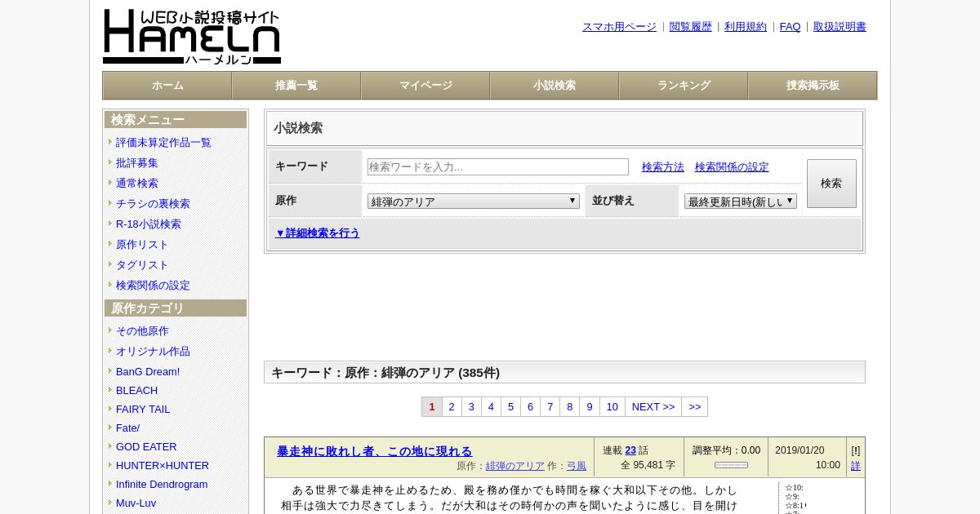980x514 pixels.
Task: Click the 検索 search button
Action: coord(831,184)
